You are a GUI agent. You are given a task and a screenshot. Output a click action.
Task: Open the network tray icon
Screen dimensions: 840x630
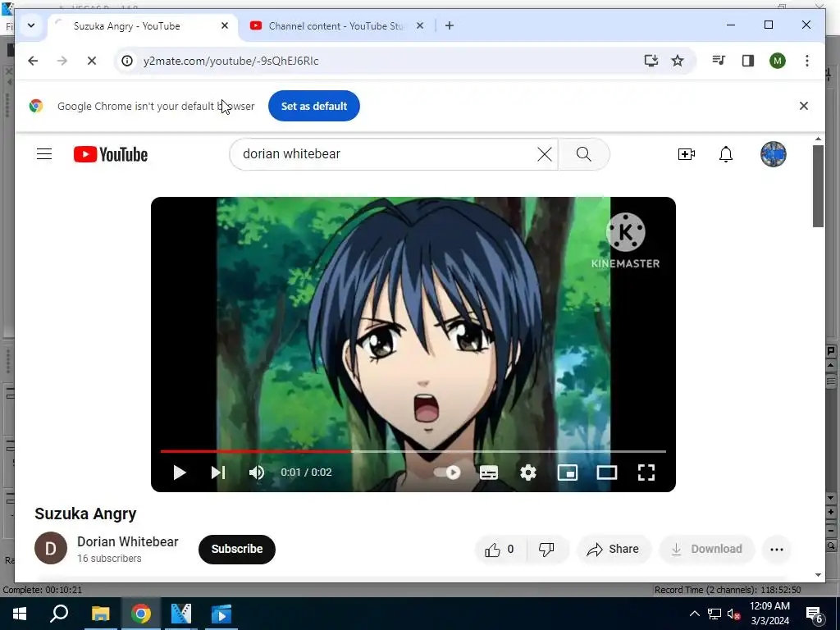(714, 614)
